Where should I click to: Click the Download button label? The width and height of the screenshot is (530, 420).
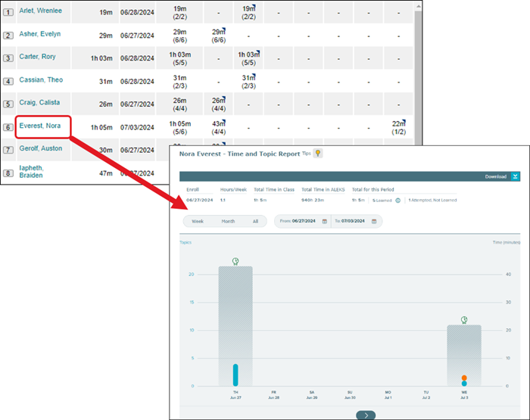(x=496, y=176)
